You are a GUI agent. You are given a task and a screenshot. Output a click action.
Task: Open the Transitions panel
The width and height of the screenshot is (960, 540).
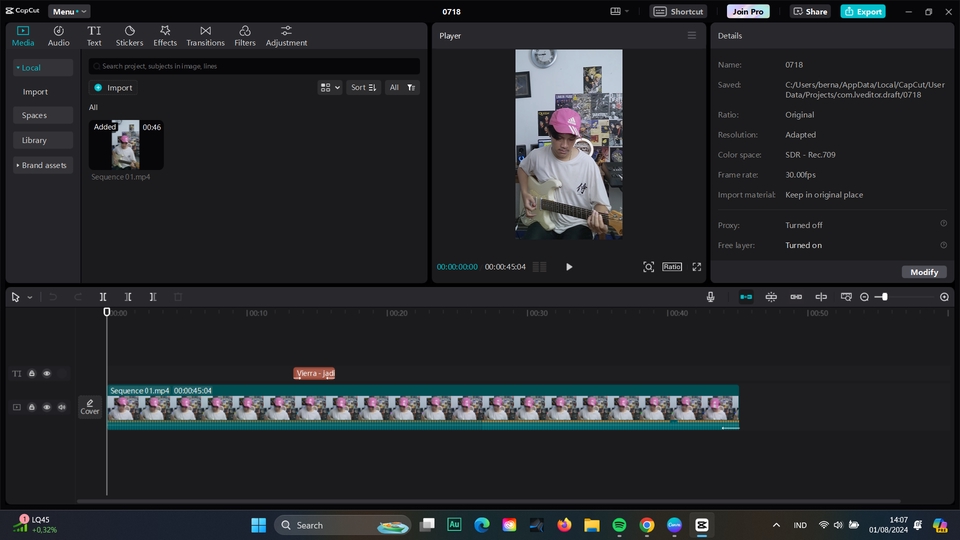click(205, 36)
